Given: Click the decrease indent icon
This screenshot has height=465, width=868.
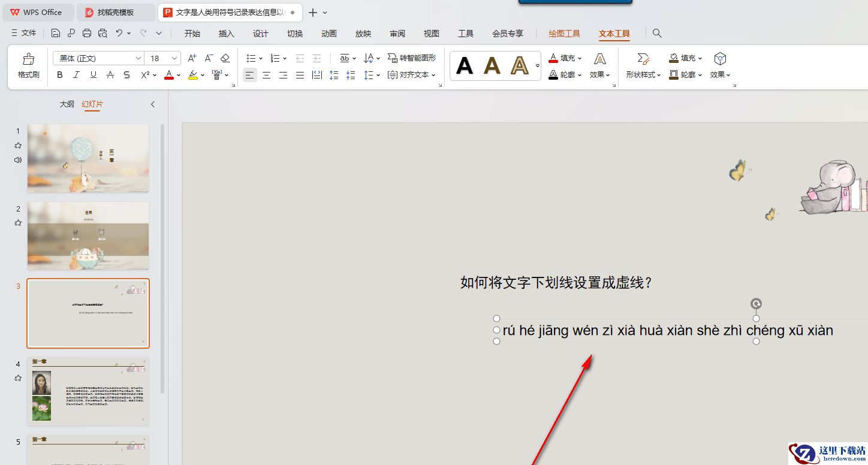Looking at the screenshot, I should 300,58.
